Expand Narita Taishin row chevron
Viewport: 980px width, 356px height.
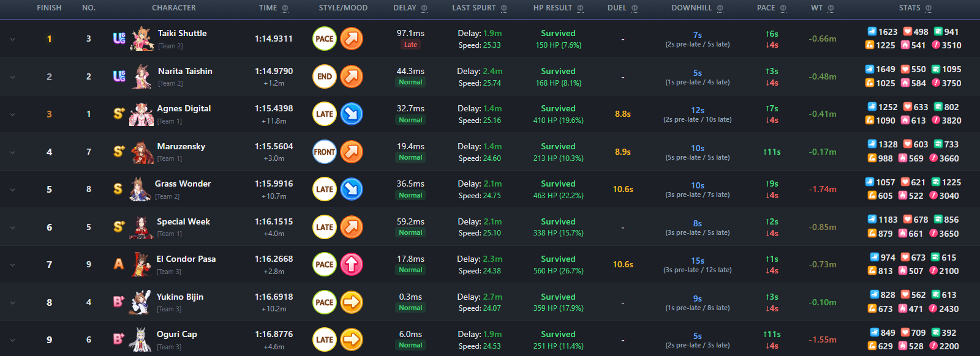coord(12,77)
